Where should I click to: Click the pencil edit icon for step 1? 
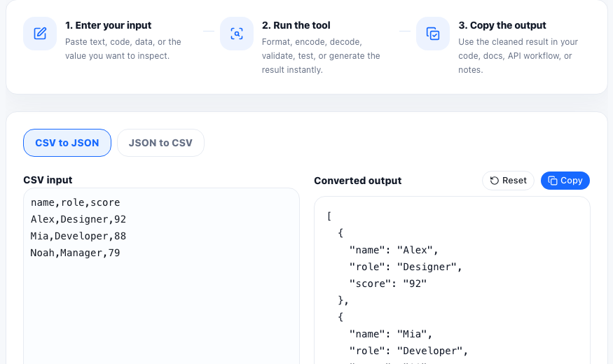pos(40,34)
